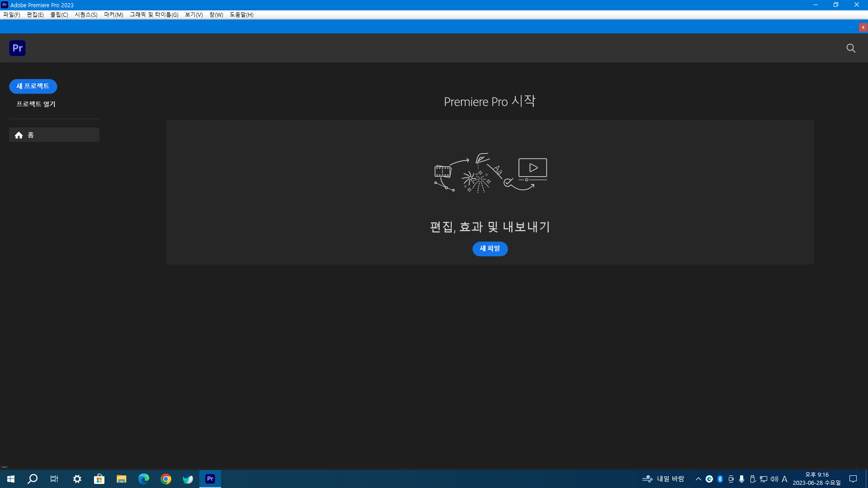Open the 도움말(H) menu
The image size is (868, 488).
click(241, 14)
